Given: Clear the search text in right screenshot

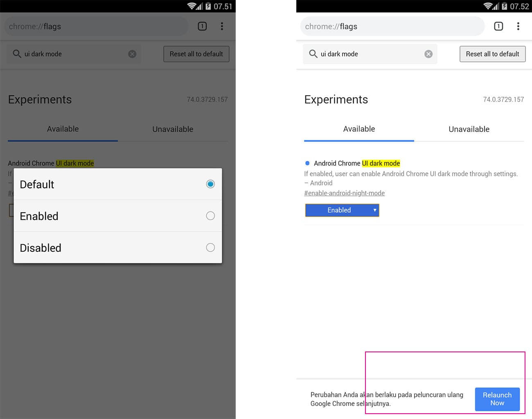Looking at the screenshot, I should coord(428,54).
